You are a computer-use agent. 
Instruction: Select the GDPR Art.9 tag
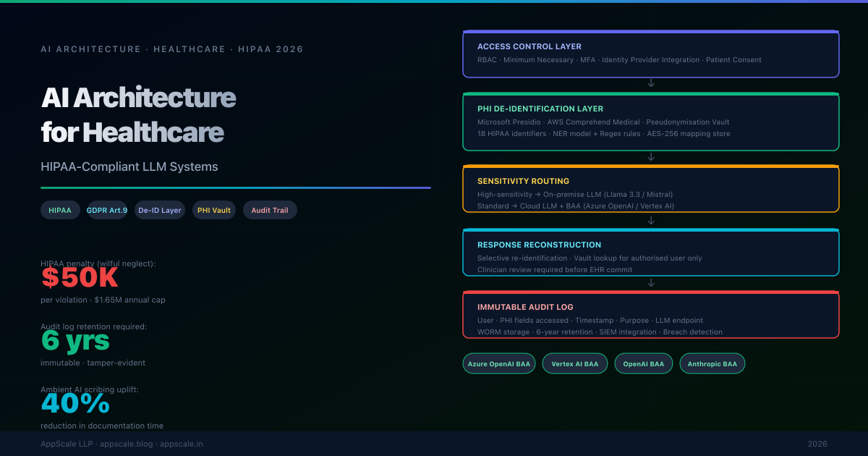[x=107, y=210]
